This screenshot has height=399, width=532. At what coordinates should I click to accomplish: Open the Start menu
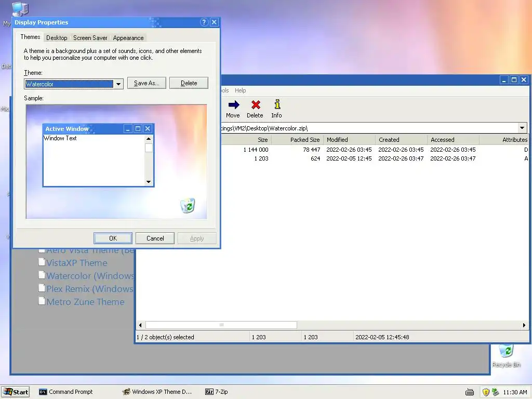click(x=15, y=392)
